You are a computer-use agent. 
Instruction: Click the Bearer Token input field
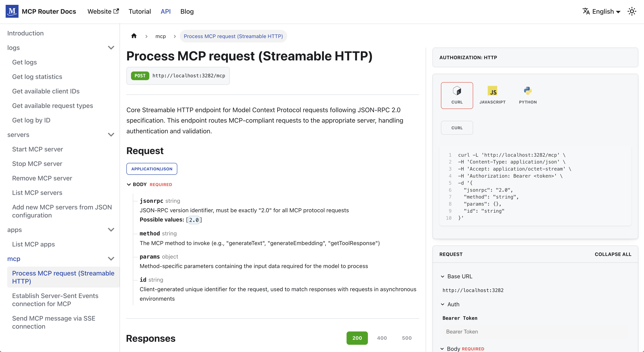535,332
